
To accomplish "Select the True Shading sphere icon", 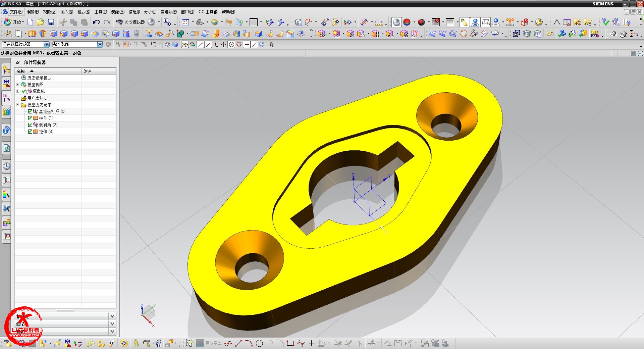I will click(396, 22).
